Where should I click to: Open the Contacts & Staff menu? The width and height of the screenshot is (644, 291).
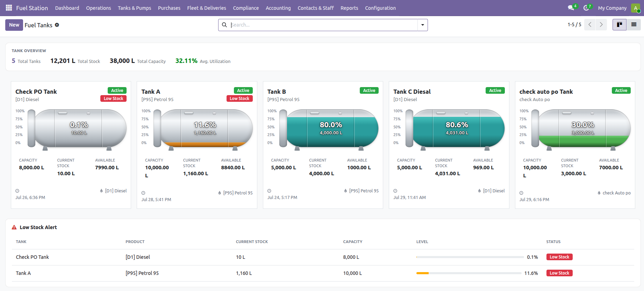coord(316,8)
